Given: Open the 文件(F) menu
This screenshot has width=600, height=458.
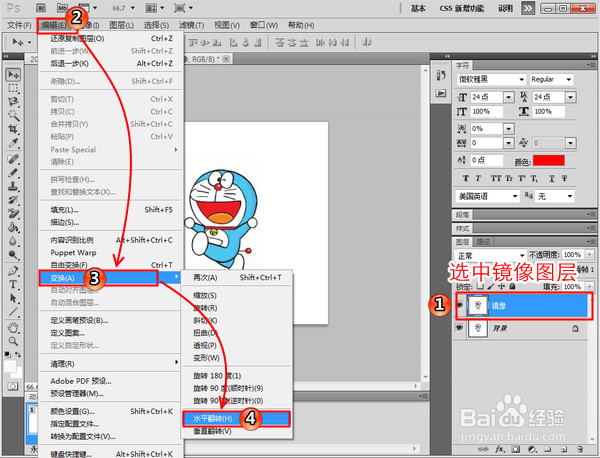Looking at the screenshot, I should click(19, 25).
